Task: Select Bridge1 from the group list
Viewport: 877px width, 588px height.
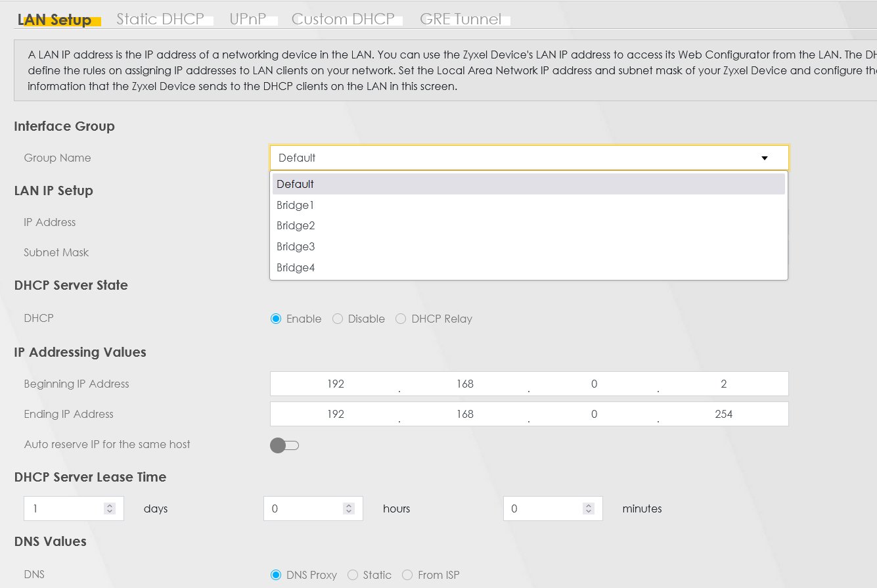Action: [x=296, y=205]
